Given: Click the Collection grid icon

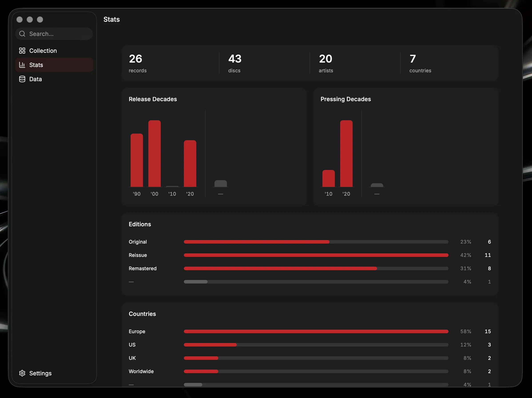Looking at the screenshot, I should point(22,51).
